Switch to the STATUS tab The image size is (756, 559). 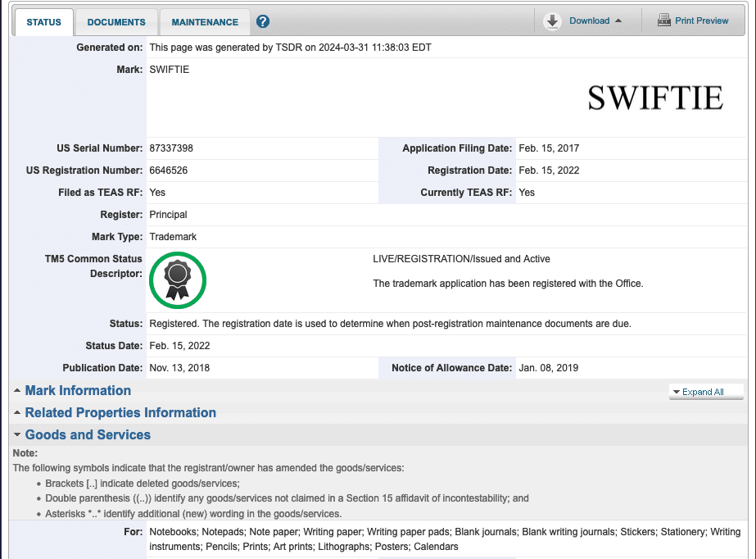point(44,22)
